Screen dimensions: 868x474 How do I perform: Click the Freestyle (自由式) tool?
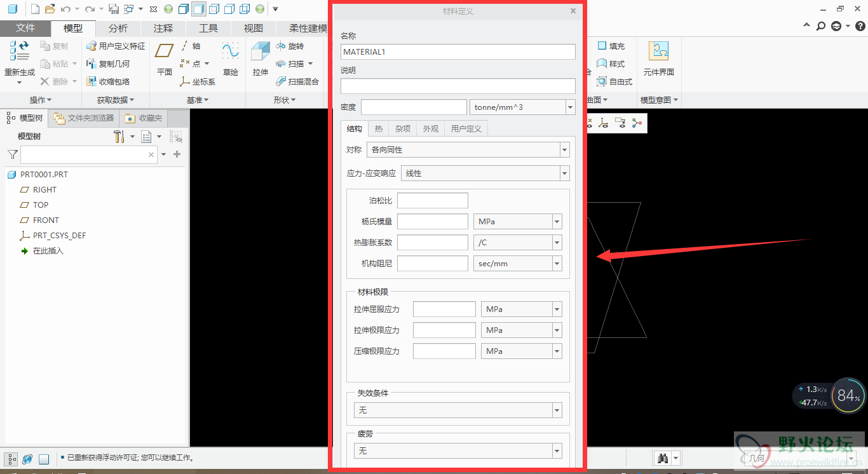pyautogui.click(x=614, y=81)
